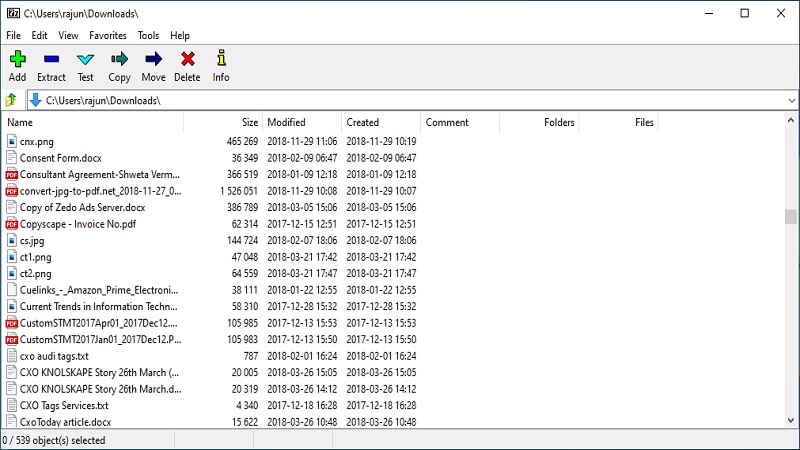This screenshot has width=800, height=450.
Task: Click size value 1 526 051
Action: pyautogui.click(x=239, y=191)
